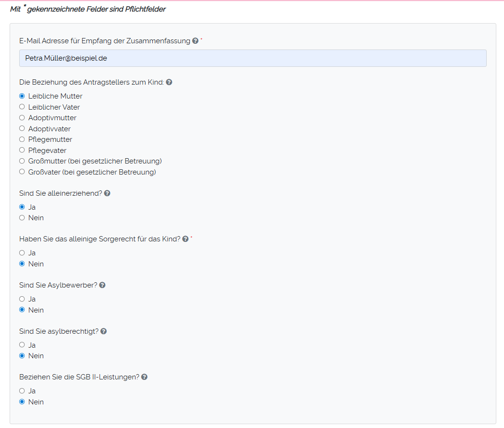Image resolution: width=504 pixels, height=428 pixels.
Task: Open help icon for Beziehung des Antragstellers
Action: (x=169, y=82)
